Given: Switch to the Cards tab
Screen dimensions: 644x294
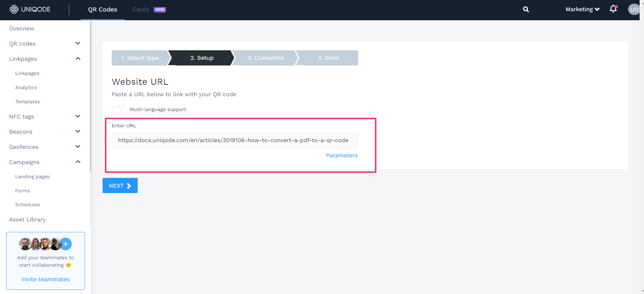Looking at the screenshot, I should pyautogui.click(x=141, y=9).
